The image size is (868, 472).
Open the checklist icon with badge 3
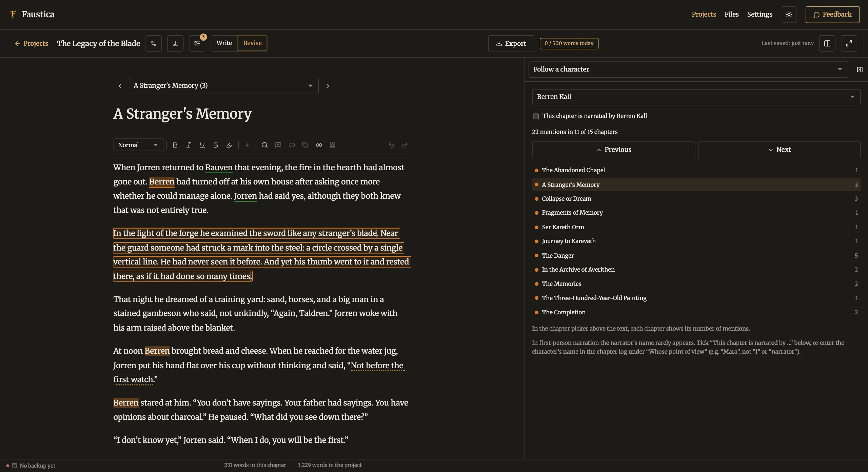[x=197, y=43]
